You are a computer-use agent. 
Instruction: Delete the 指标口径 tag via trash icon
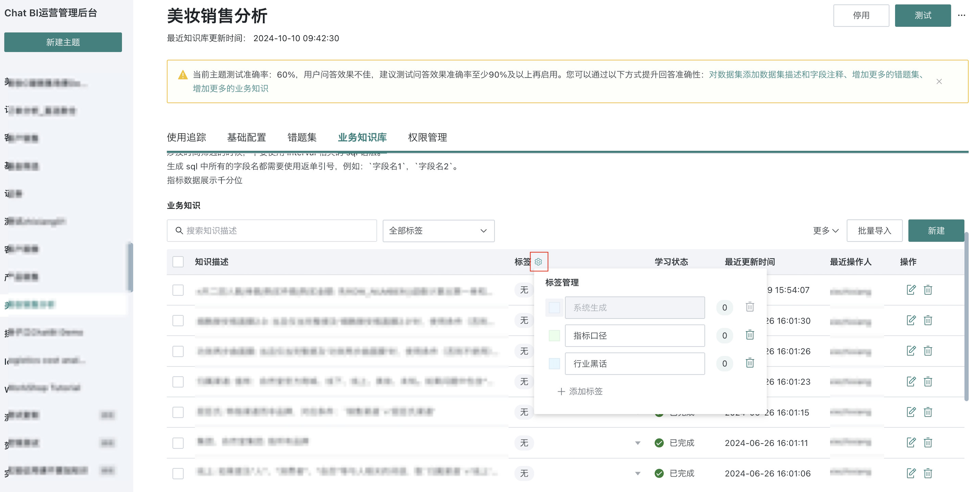point(750,335)
